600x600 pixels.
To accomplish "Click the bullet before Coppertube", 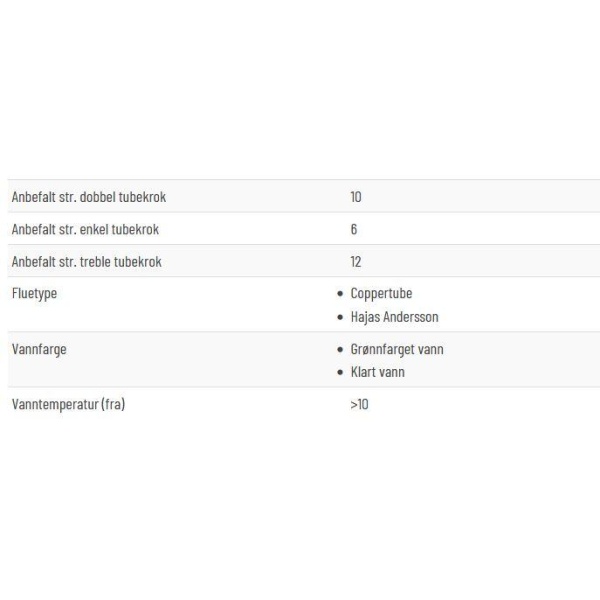I will click(340, 294).
